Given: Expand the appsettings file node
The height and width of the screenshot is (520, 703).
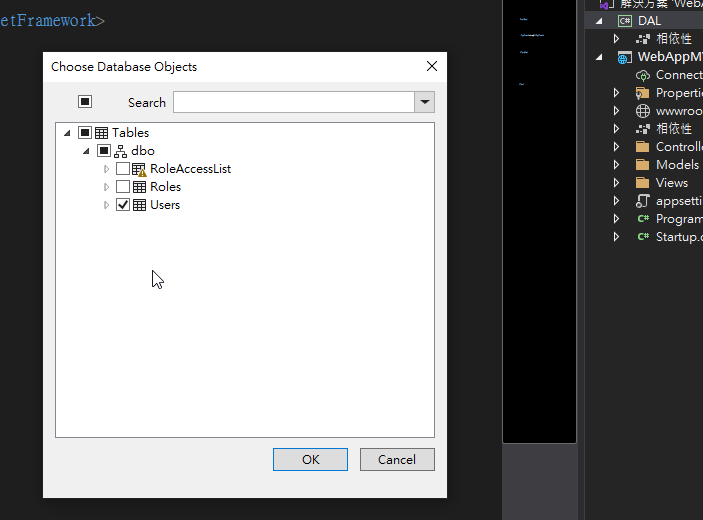Looking at the screenshot, I should coord(616,201).
